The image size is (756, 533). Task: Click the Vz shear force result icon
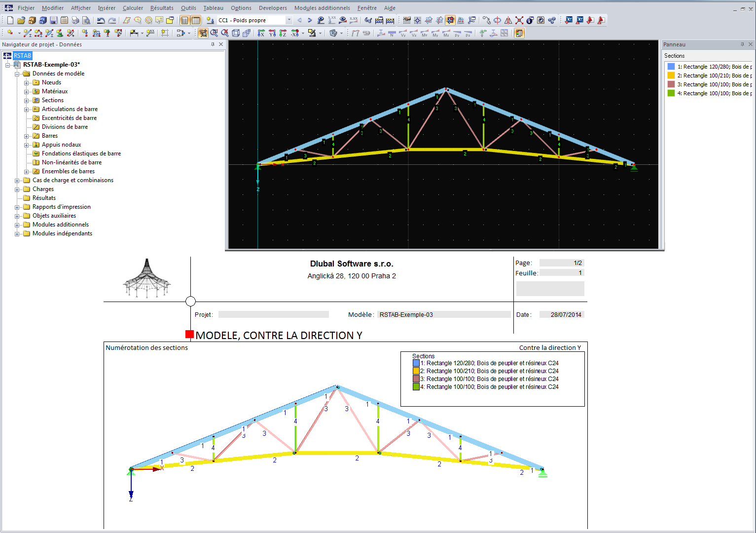413,33
